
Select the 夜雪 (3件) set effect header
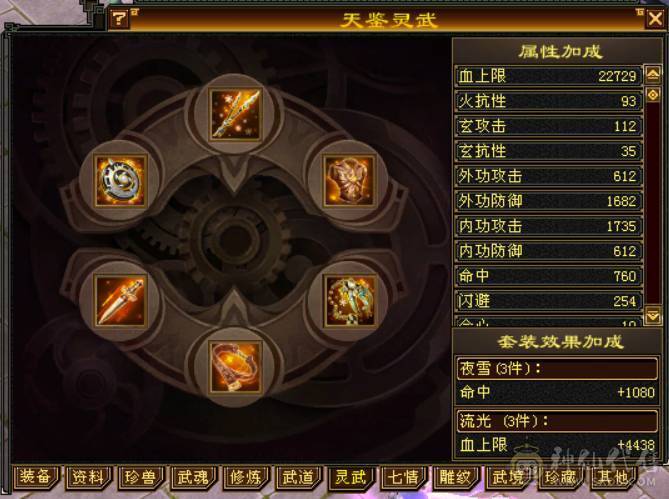pos(557,368)
